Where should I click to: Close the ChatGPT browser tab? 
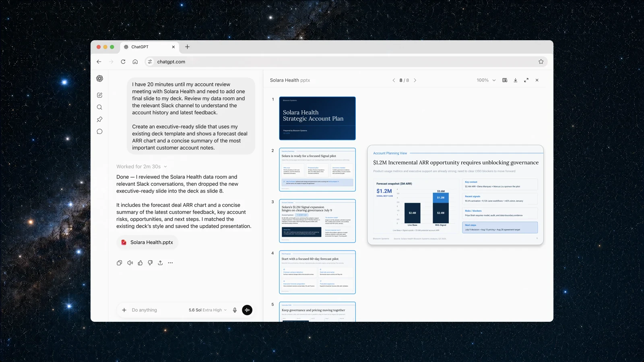point(173,47)
